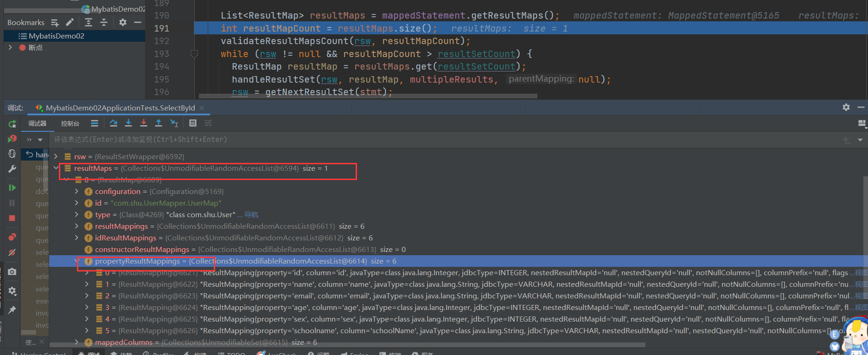Expand hidden frames toolbar chevron
The image size is (868, 355).
click(x=29, y=139)
